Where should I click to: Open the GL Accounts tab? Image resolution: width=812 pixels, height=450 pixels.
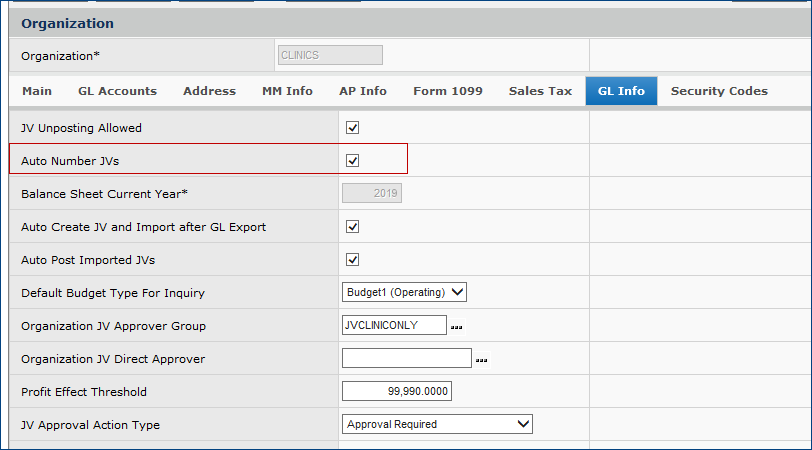(117, 91)
